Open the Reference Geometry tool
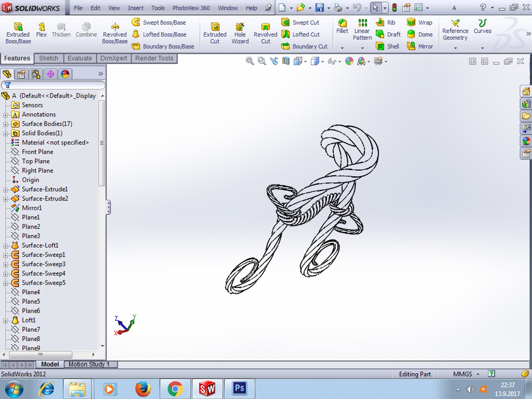This screenshot has width=532, height=399. coord(455,30)
